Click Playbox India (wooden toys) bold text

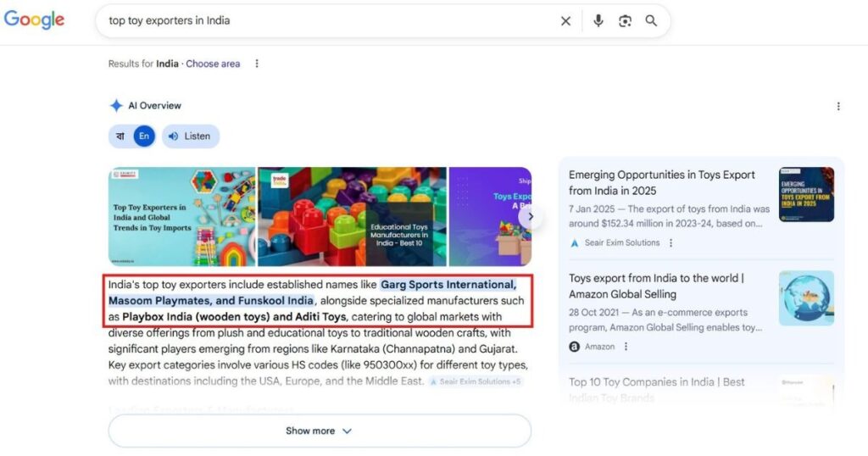[196, 316]
